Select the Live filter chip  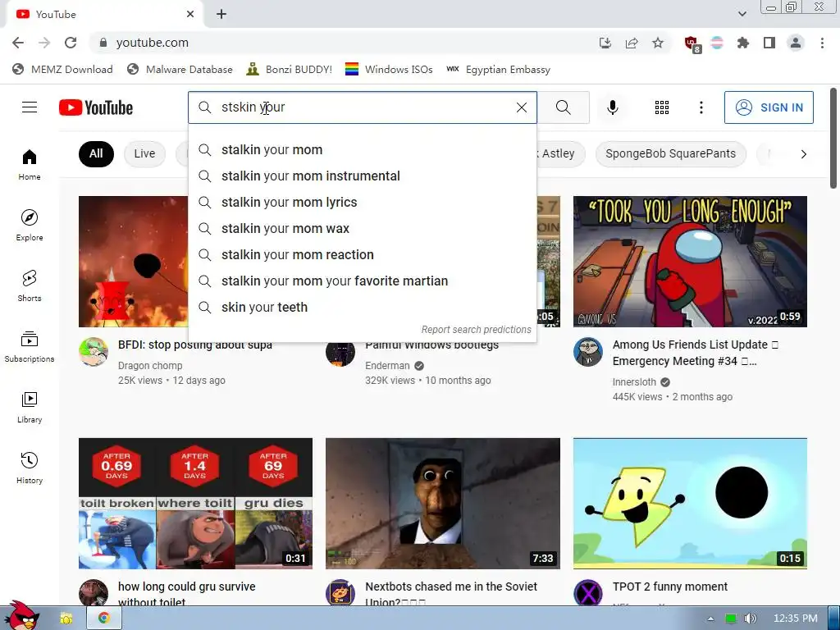pos(144,153)
